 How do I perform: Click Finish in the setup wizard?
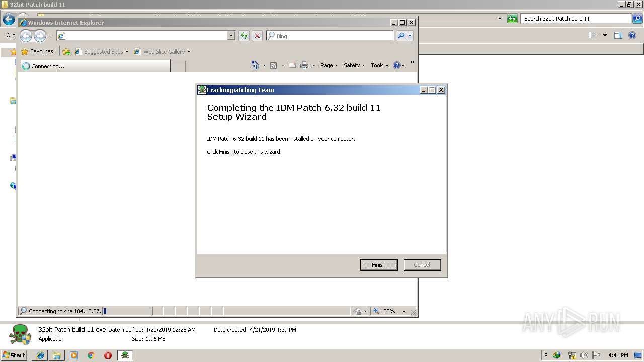coord(379,265)
